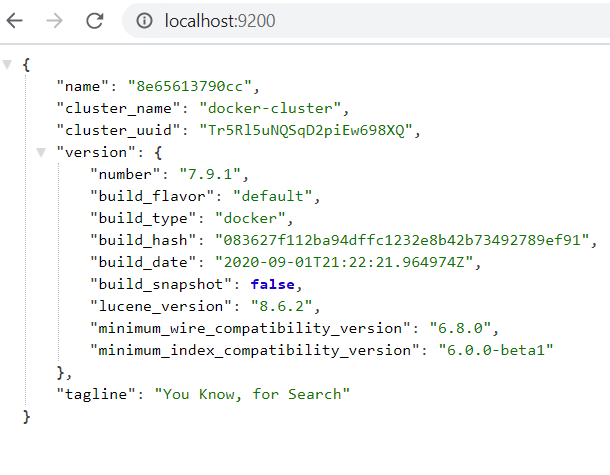Select the "build_flavor" key
Image resolution: width=610 pixels, height=475 pixels.
152,196
